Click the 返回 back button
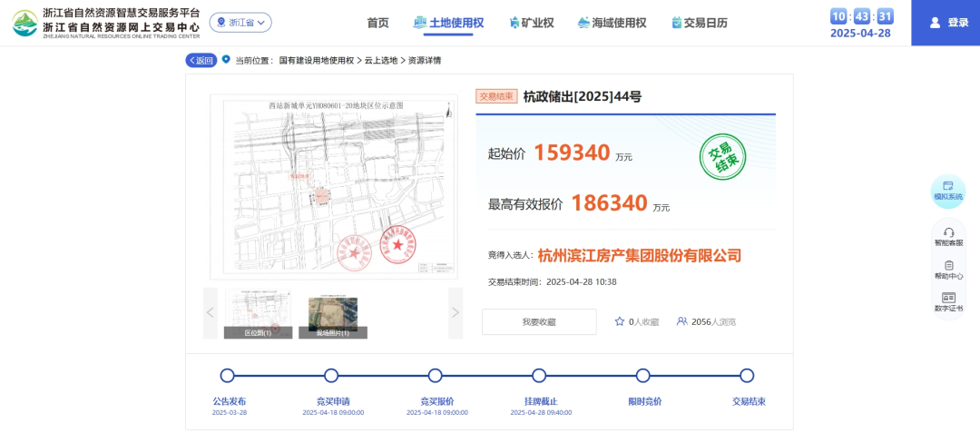 point(201,61)
